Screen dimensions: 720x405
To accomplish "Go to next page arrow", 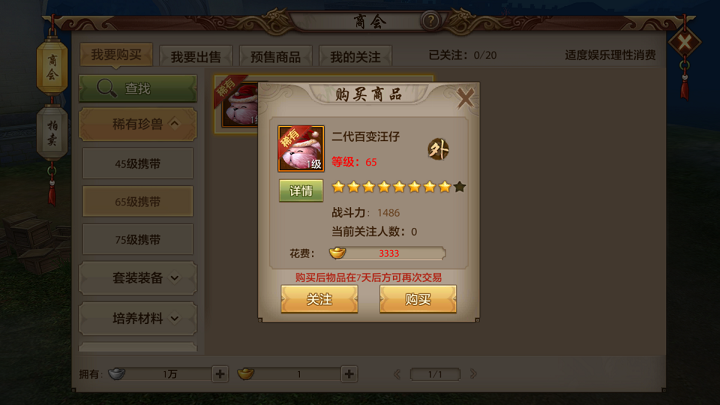I will 473,374.
